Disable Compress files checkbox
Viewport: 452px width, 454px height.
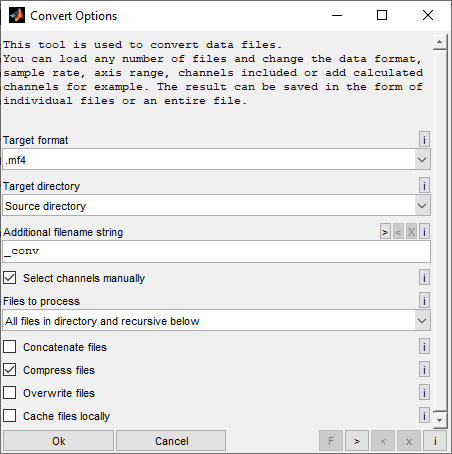point(10,370)
